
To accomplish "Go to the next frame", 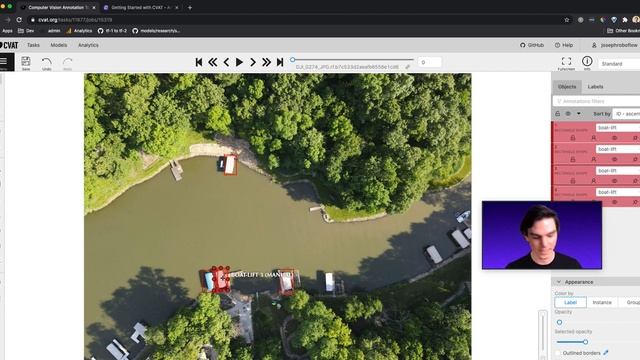I will 253,62.
